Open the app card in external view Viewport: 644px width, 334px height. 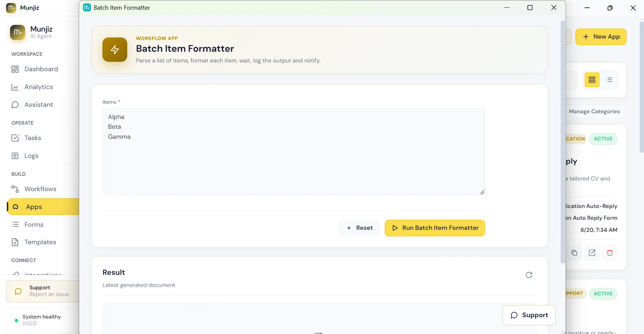tap(592, 253)
